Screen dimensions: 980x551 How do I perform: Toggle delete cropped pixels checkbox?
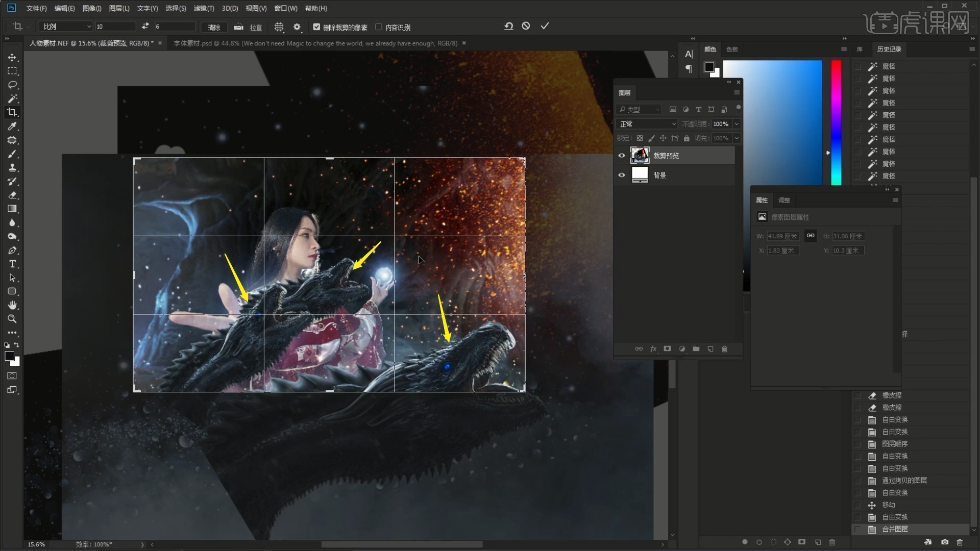click(316, 27)
